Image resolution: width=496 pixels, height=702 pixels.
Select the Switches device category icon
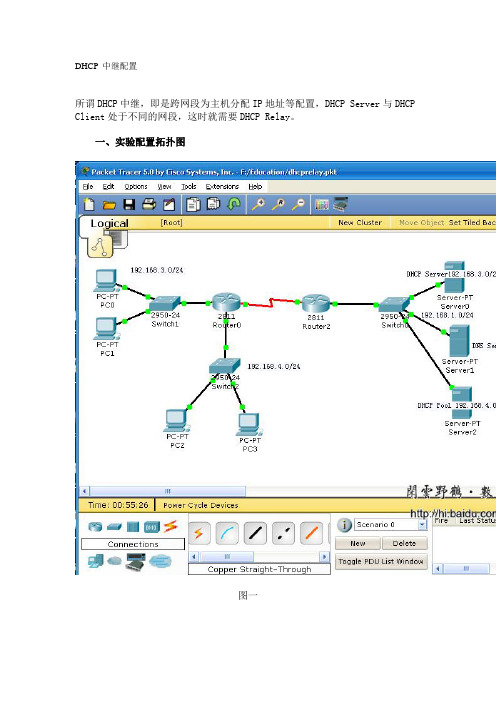pos(114,527)
